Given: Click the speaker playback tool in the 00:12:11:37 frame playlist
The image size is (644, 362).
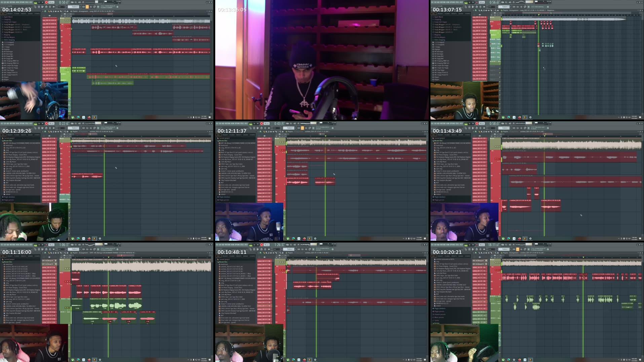Looking at the screenshot, I should (x=283, y=132).
